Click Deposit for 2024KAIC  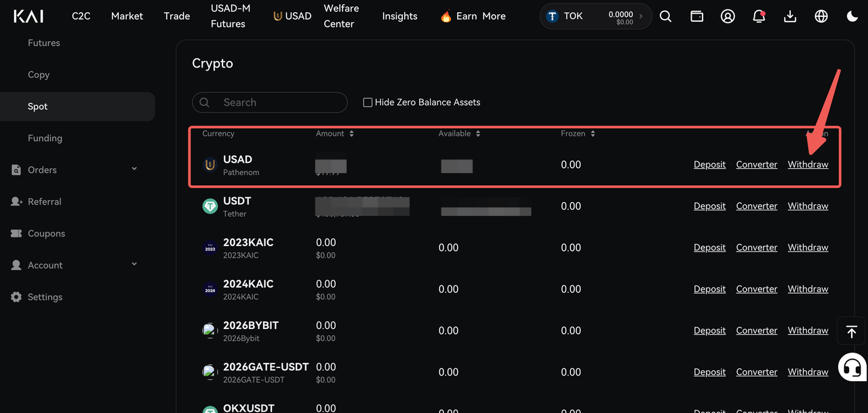click(709, 289)
